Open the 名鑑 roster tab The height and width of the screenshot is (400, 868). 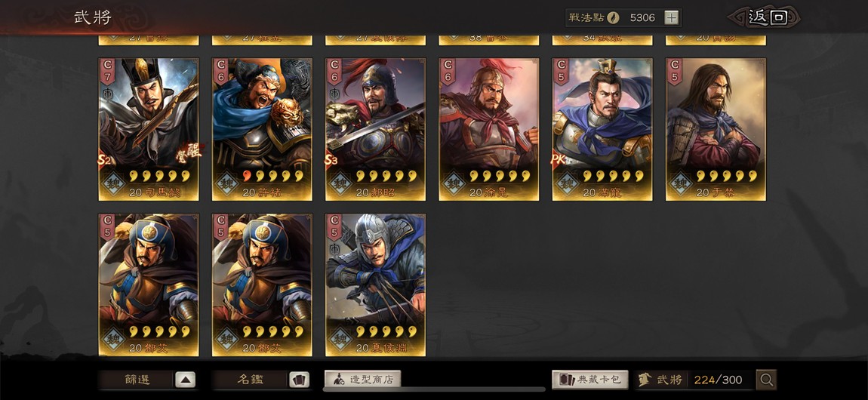click(x=251, y=380)
